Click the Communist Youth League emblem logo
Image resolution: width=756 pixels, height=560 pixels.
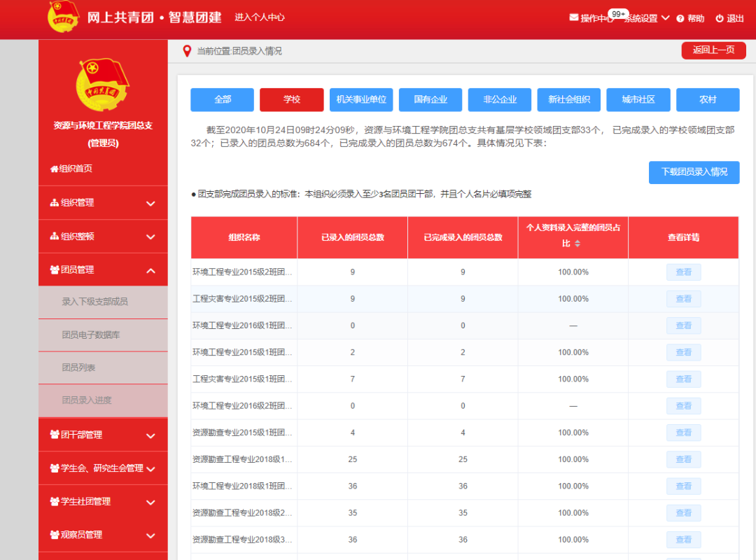(x=64, y=17)
